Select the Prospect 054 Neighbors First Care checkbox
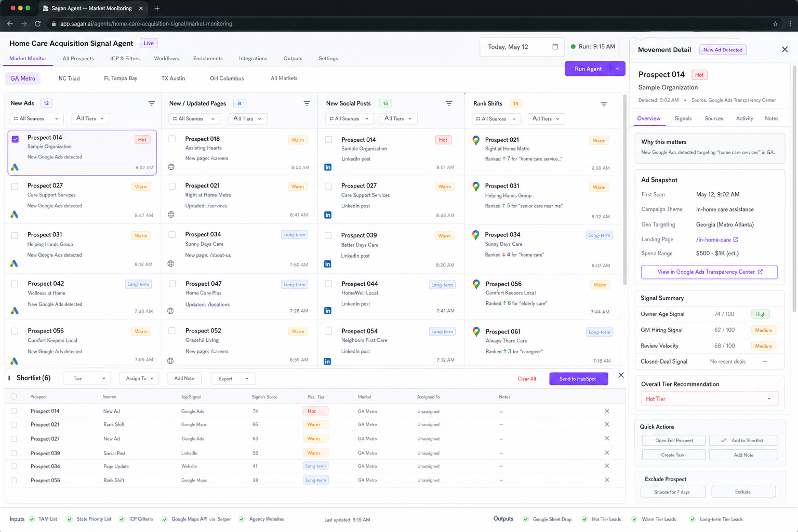 point(328,331)
